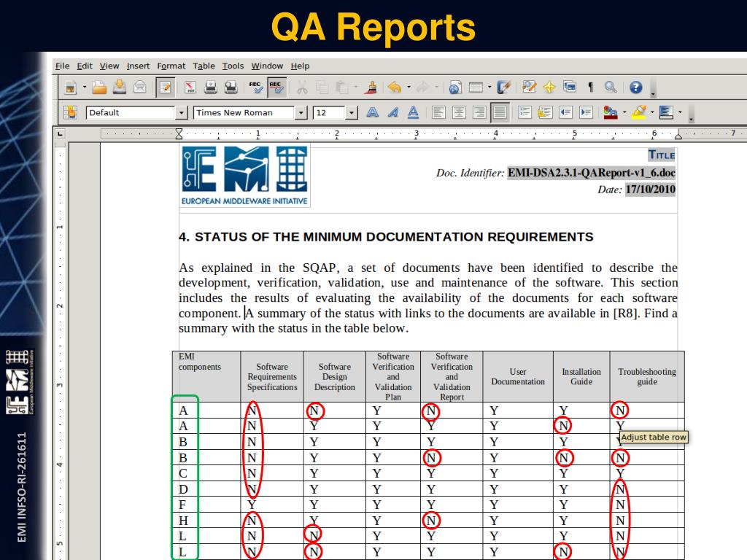
Task: Open the Window menu
Action: (267, 66)
